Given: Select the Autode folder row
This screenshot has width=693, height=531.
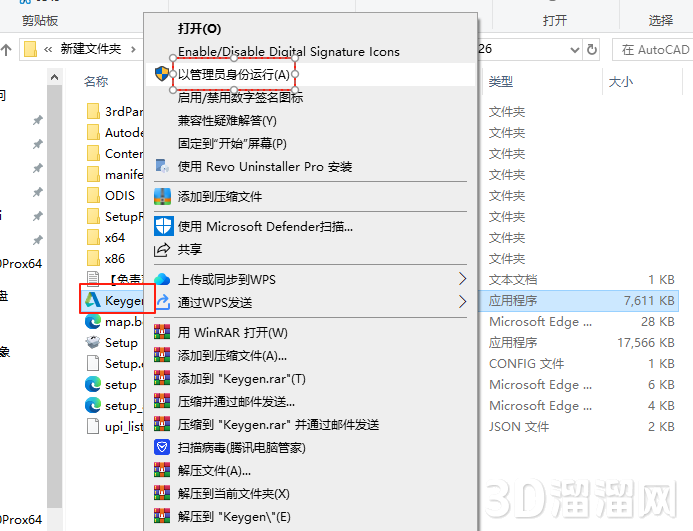Looking at the screenshot, I should [114, 133].
